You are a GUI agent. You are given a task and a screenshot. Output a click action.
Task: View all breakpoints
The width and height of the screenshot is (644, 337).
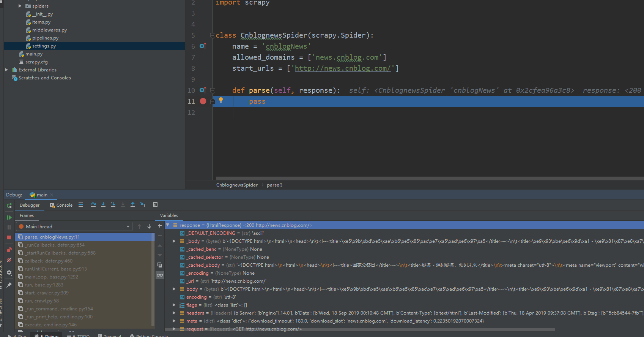pos(9,250)
